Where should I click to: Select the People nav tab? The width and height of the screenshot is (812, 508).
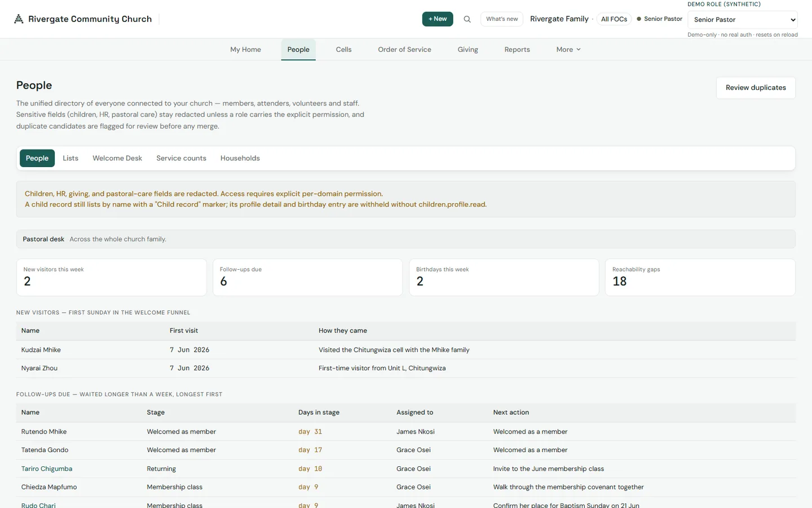tap(298, 50)
